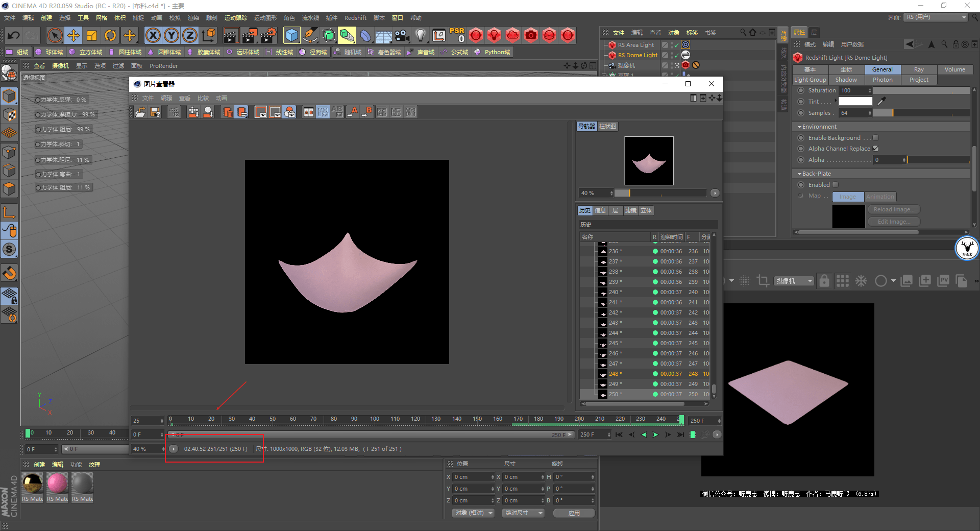This screenshot has width=980, height=531.
Task: Open the 对象 (相对) coordinate dropdown
Action: coord(473,513)
